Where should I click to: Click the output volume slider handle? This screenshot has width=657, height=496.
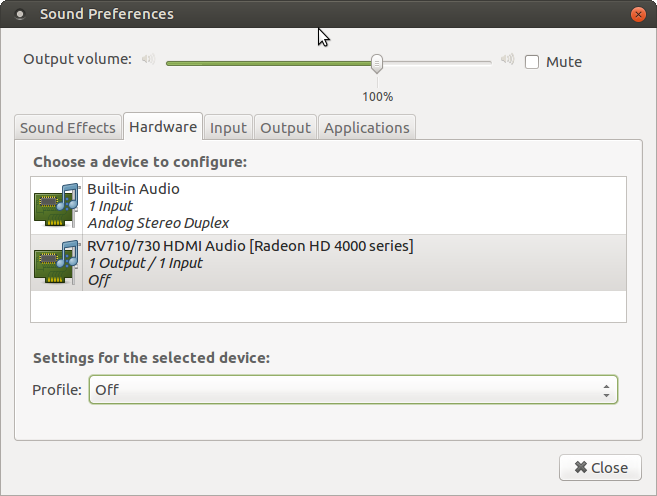[x=377, y=63]
